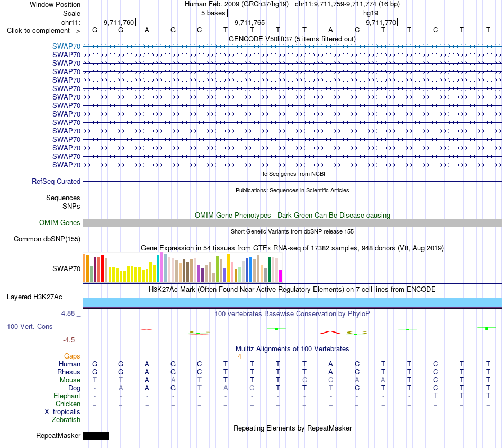Click the Chicken species label
Viewport: 503px width, 448px height.
tap(68, 404)
